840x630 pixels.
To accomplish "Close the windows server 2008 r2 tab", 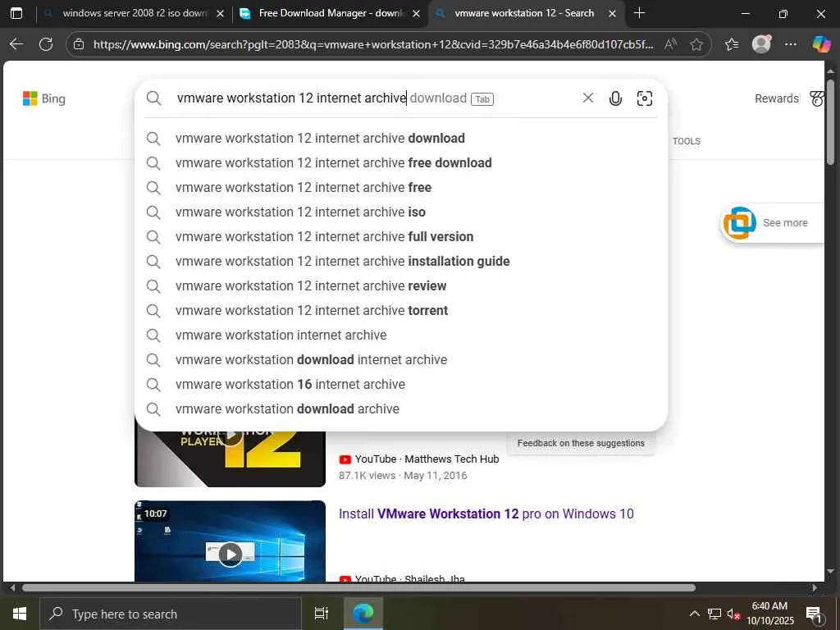I will tap(220, 13).
